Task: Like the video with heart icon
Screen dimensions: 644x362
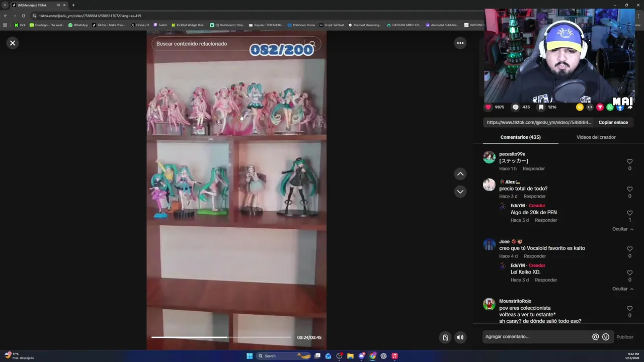Action: (488, 107)
